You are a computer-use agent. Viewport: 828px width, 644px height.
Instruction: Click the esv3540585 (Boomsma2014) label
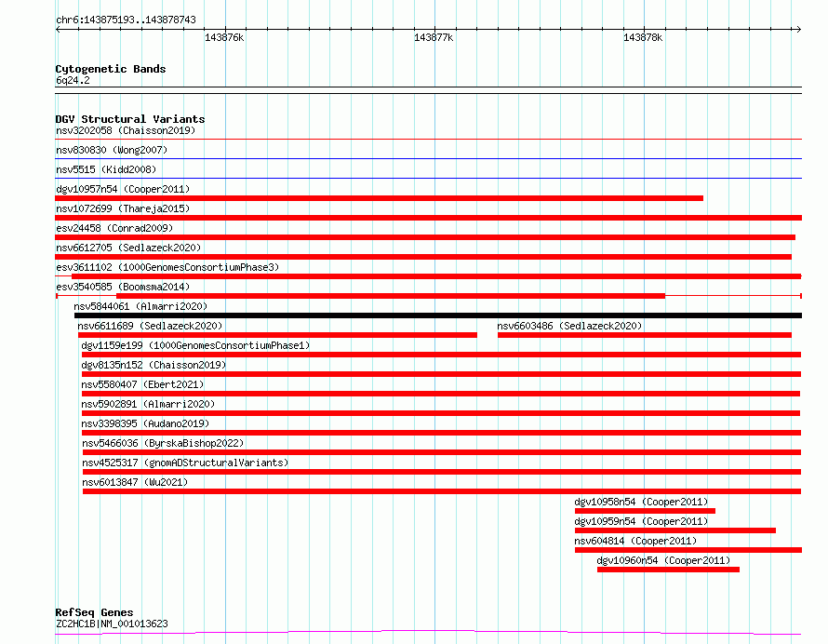[x=123, y=287]
